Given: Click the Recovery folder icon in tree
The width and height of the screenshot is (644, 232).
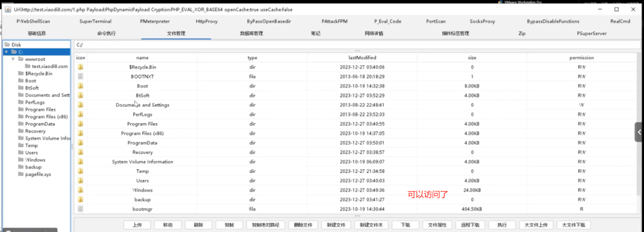Looking at the screenshot, I should tap(21, 131).
